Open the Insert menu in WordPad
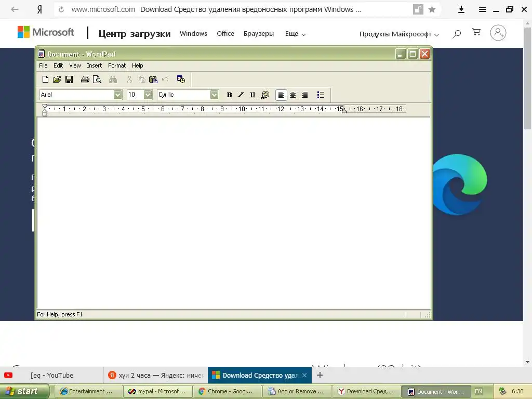Viewport: 532px width, 399px height. point(95,65)
